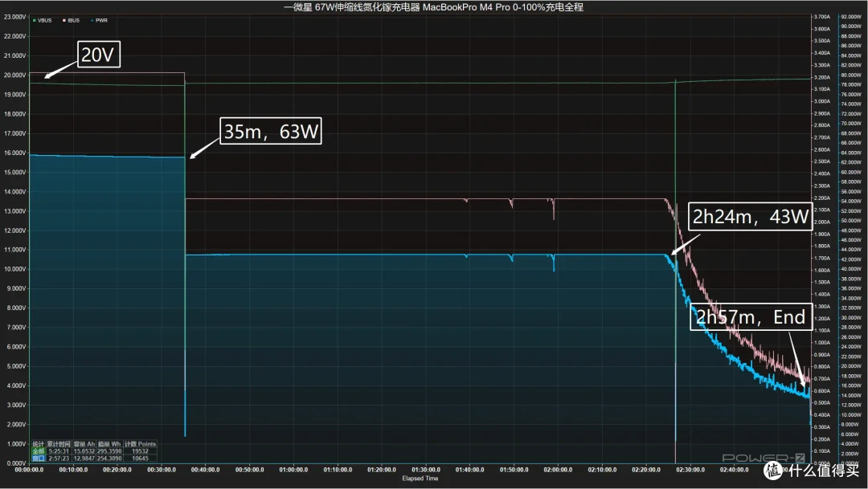Click the 02:30:00.0 time axis tick label
The width and height of the screenshot is (868, 489).
[690, 470]
